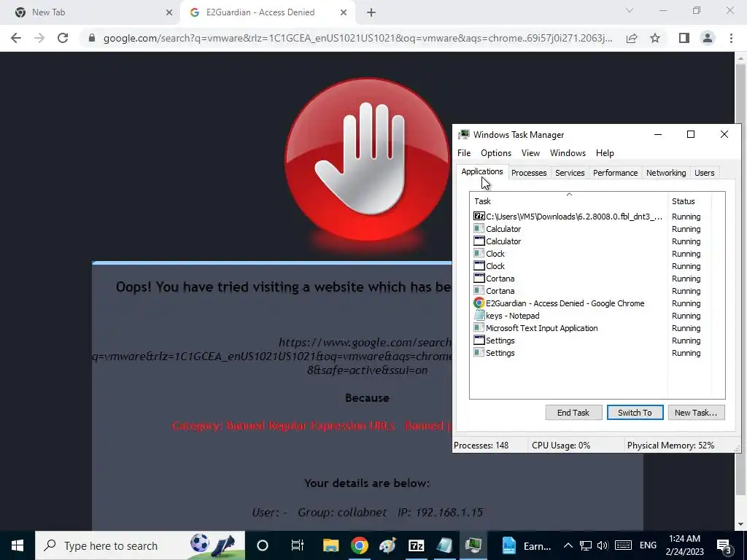
Task: Click the New Task... button
Action: [x=696, y=413]
